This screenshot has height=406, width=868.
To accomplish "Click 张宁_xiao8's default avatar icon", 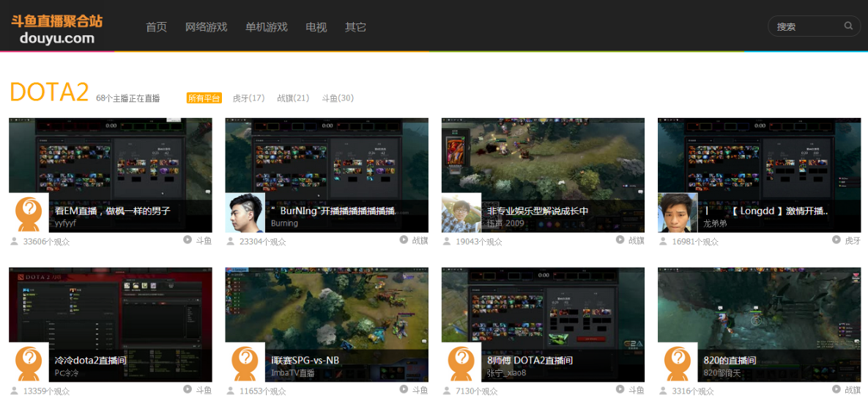I will (x=461, y=362).
